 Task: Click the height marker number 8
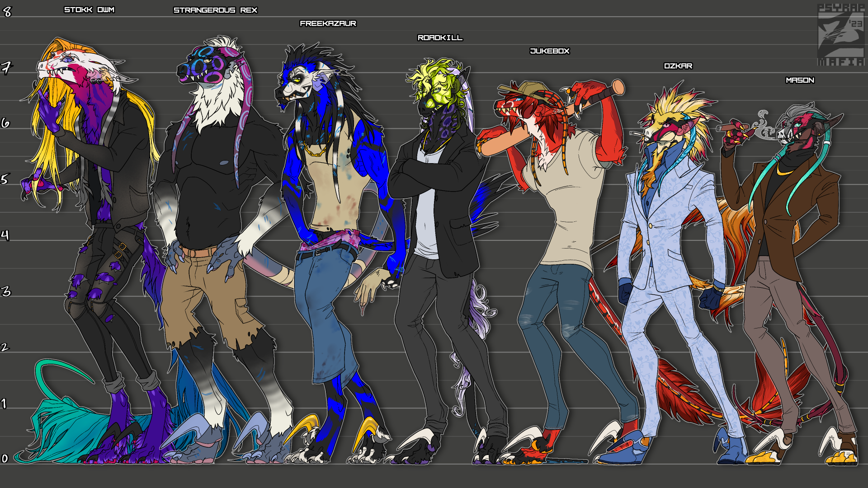pyautogui.click(x=7, y=12)
